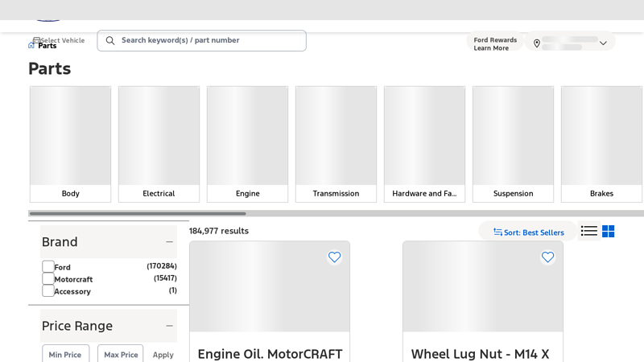Click the Max Price input
The height and width of the screenshot is (362, 644).
tap(121, 354)
